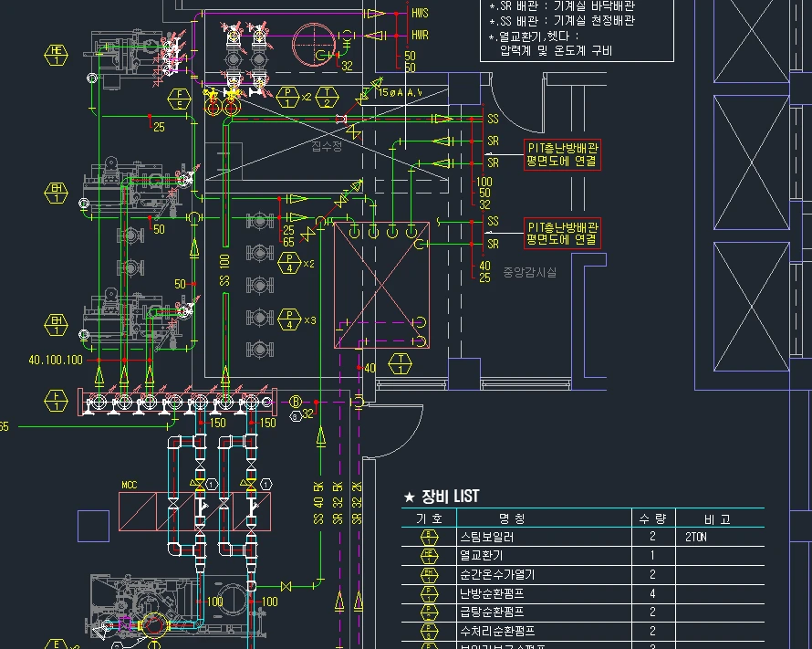Click the '*.SS 배관 : 기계실 천정배관' note

[562, 21]
